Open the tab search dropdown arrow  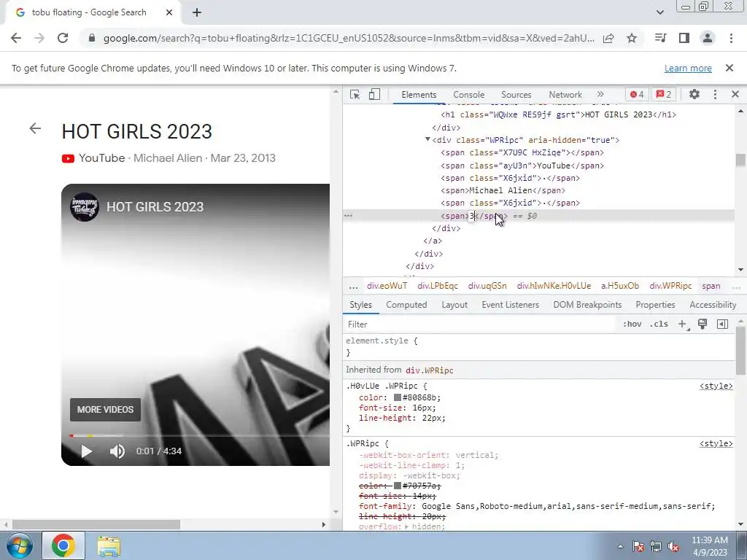[x=659, y=12]
